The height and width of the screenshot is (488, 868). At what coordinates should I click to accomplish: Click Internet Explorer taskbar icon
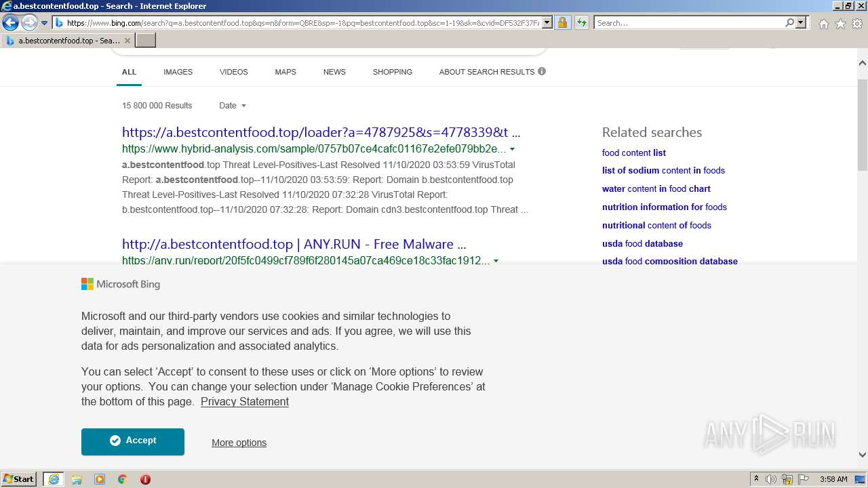coord(54,479)
